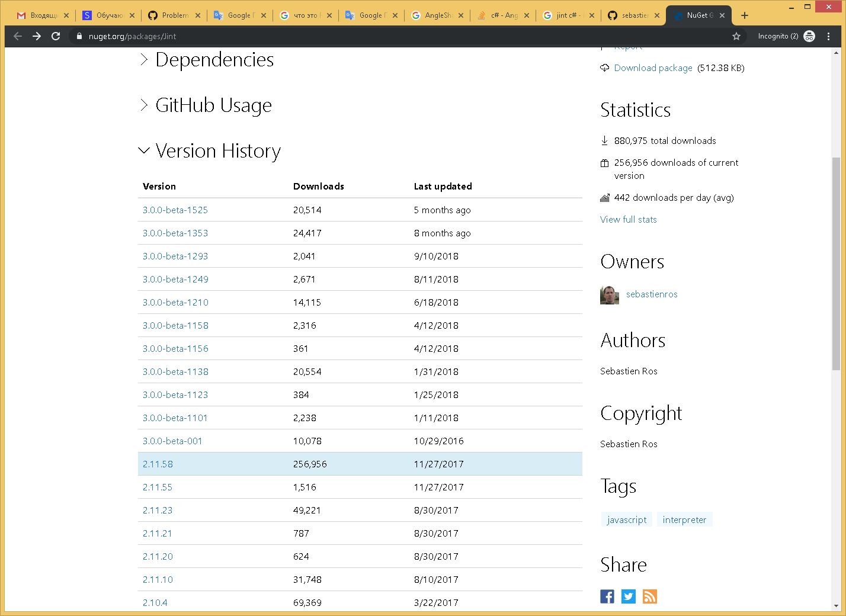Switch to the sebastien GitHub tab
This screenshot has height=616, width=846.
[x=634, y=16]
